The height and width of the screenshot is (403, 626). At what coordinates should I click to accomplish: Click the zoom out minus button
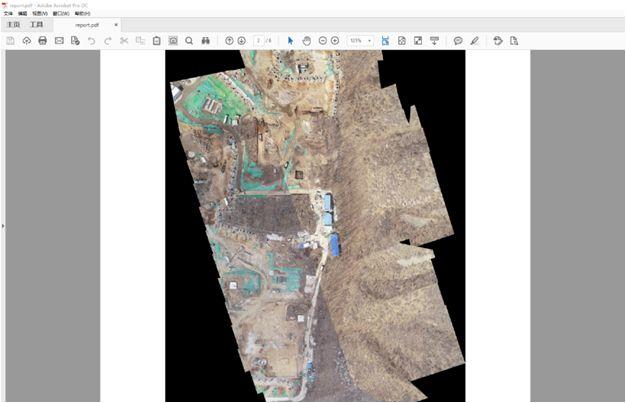323,40
